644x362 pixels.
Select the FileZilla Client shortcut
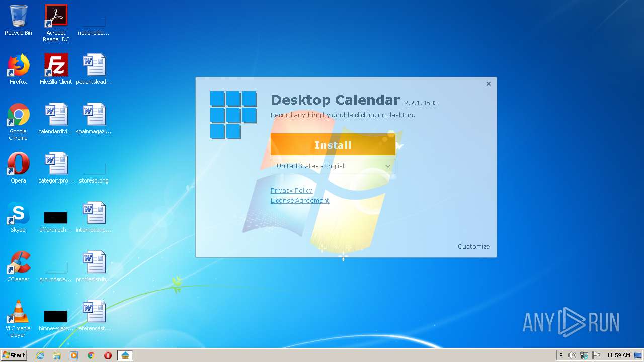(56, 69)
